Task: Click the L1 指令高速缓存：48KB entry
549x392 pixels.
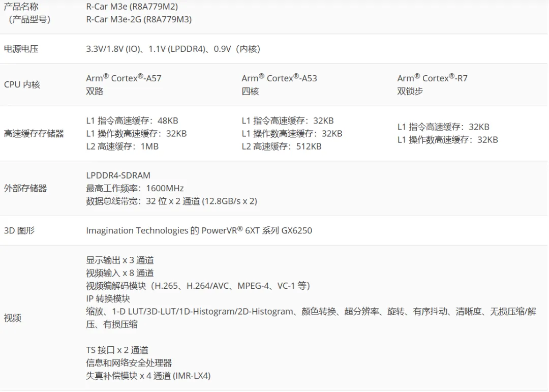Action: coord(132,121)
